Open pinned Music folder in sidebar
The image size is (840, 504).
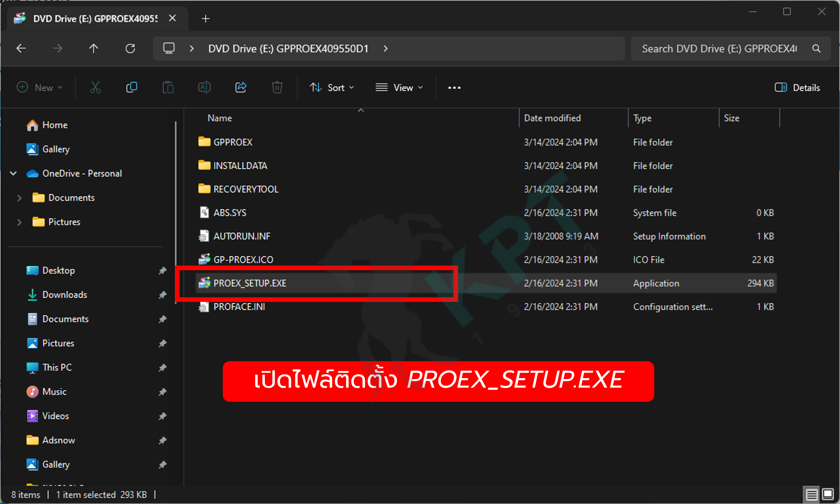(46, 392)
